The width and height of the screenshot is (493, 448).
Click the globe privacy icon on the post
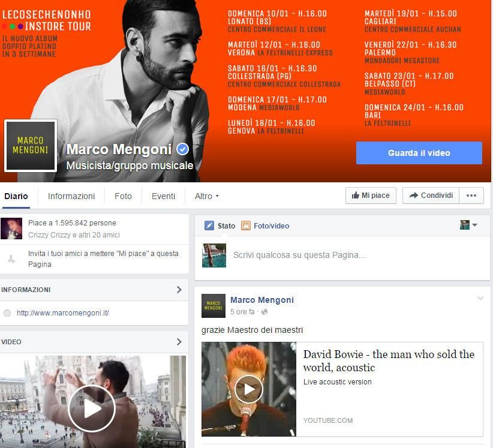tap(264, 312)
